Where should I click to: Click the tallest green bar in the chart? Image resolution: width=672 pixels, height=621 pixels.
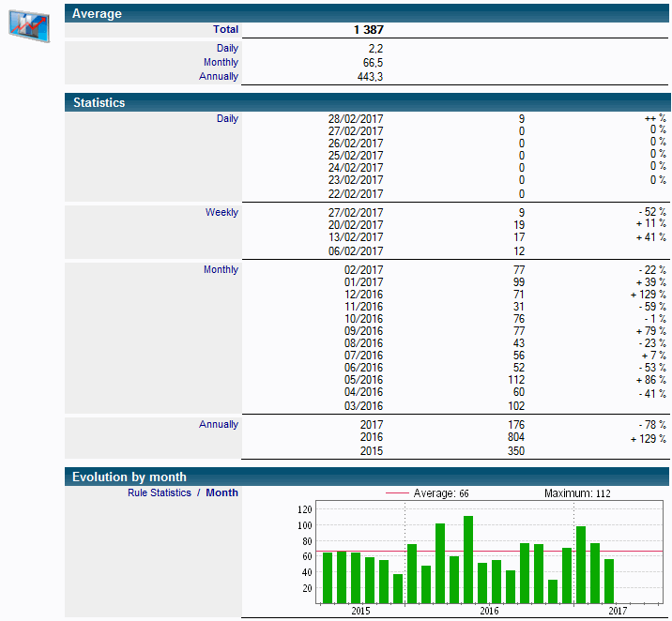coord(468,560)
